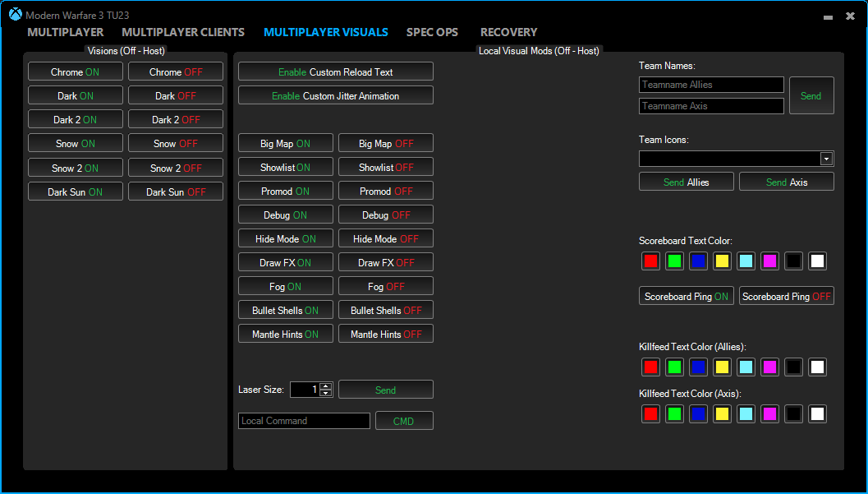
Task: Enable Bullet Shells ON
Action: pyautogui.click(x=286, y=310)
